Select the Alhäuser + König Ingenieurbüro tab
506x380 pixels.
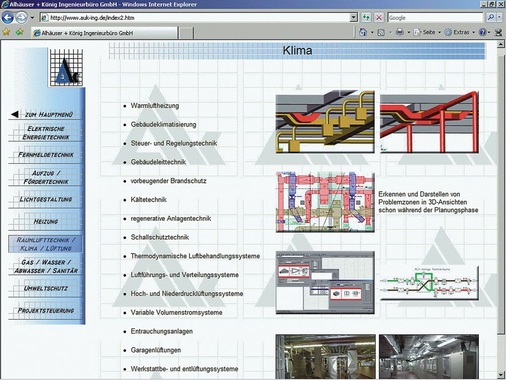tap(104, 33)
